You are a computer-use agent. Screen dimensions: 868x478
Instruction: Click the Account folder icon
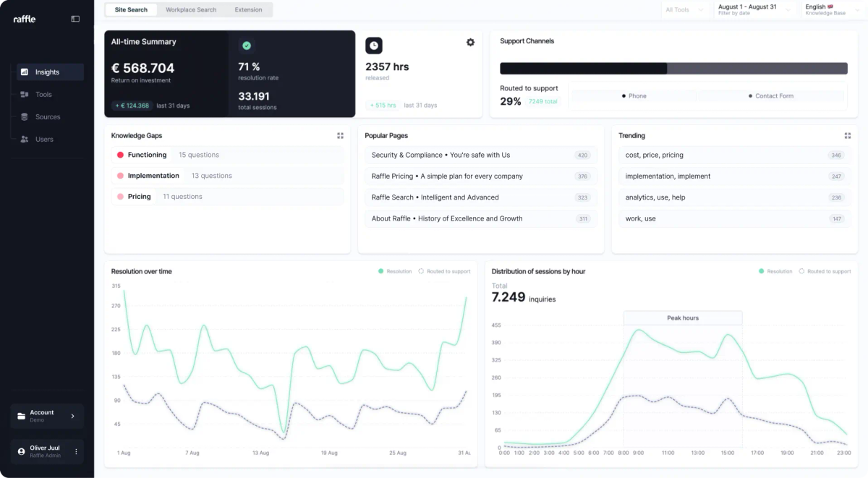pos(21,417)
